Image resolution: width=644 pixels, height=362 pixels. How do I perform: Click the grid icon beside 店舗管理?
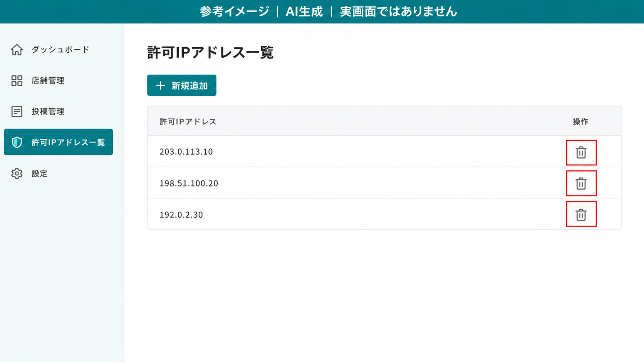17,80
